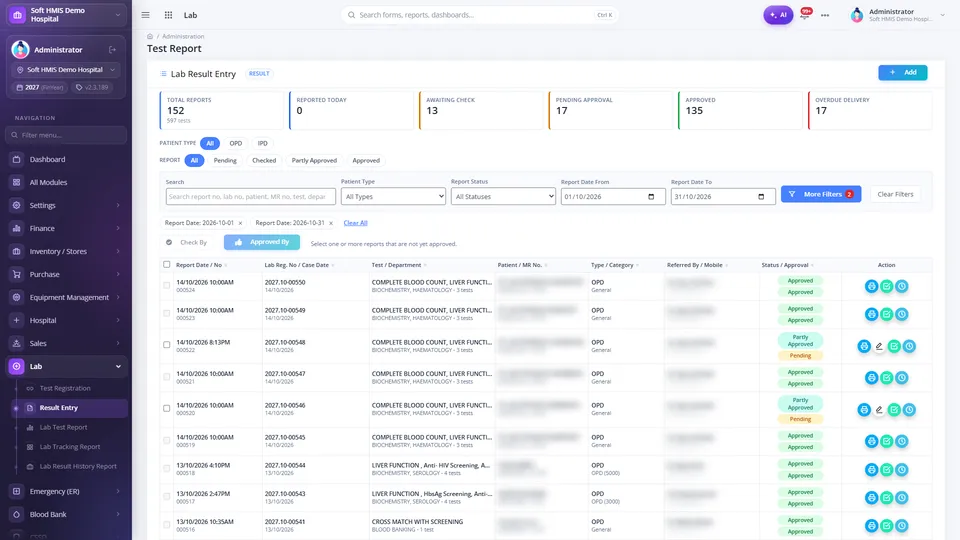Viewport: 960px width, 540px height.
Task: Select checkbox for lab reg 2027.10-00549 row
Action: coord(167,313)
